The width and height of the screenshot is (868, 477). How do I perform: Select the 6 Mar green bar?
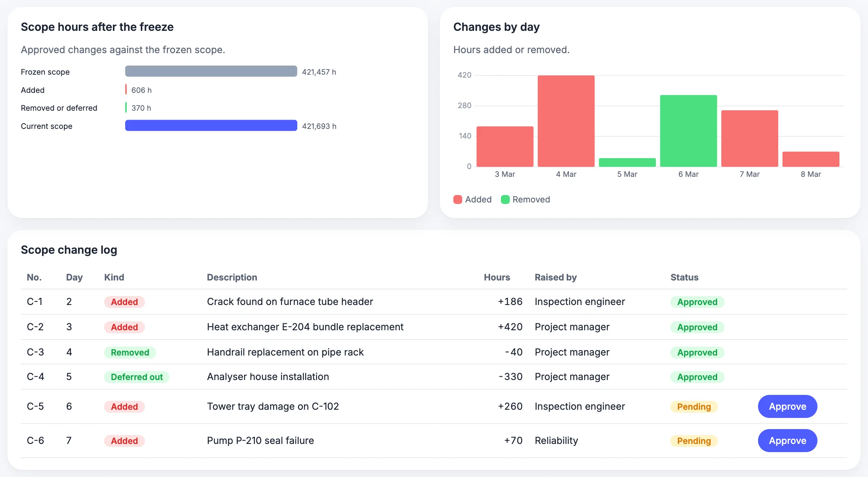pyautogui.click(x=689, y=131)
